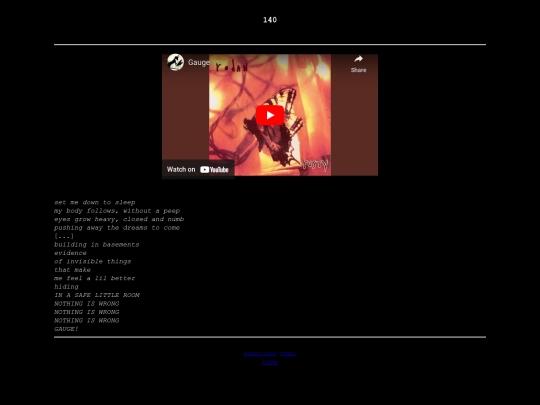540x405 pixels.
Task: Click the '(...)' ellipsis line
Action: point(64,236)
